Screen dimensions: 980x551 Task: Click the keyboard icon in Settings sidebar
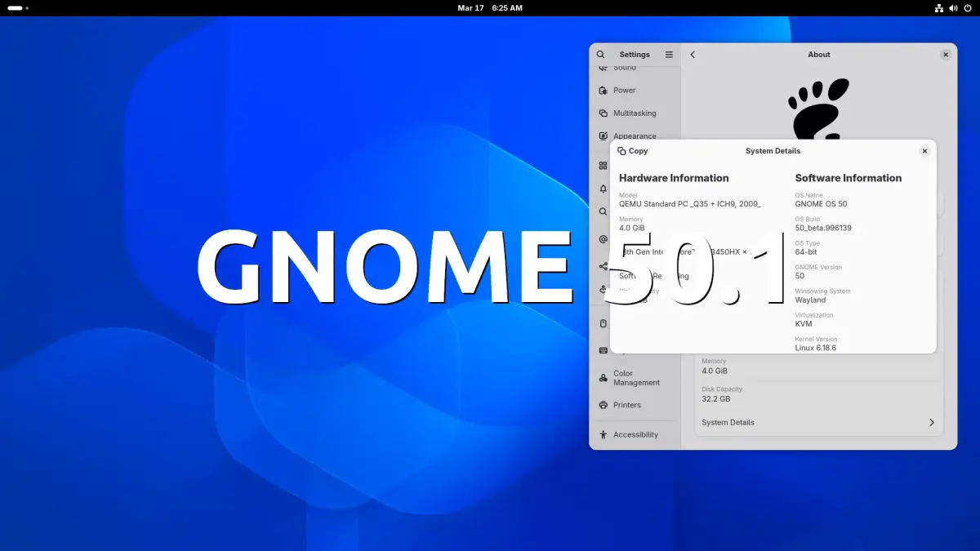point(604,350)
